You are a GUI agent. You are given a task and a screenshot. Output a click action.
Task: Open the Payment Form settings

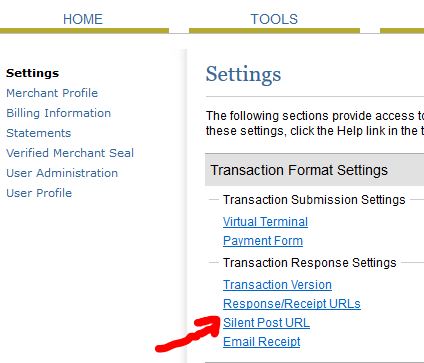point(263,241)
